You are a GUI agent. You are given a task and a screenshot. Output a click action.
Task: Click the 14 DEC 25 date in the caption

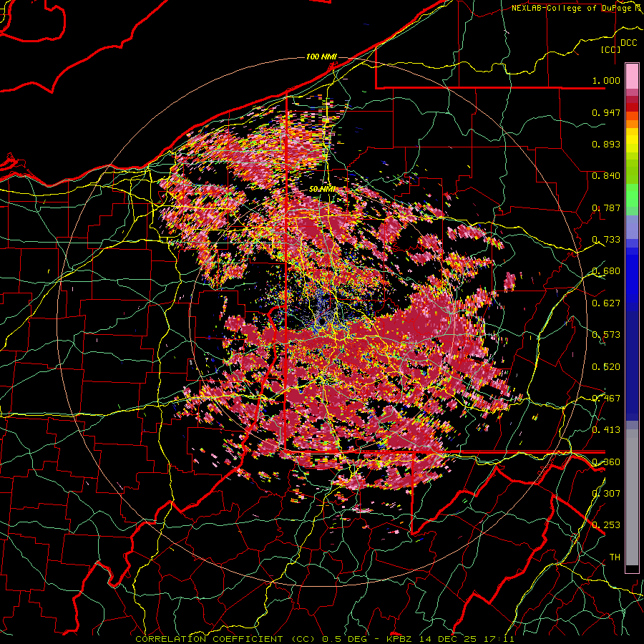pos(449,639)
